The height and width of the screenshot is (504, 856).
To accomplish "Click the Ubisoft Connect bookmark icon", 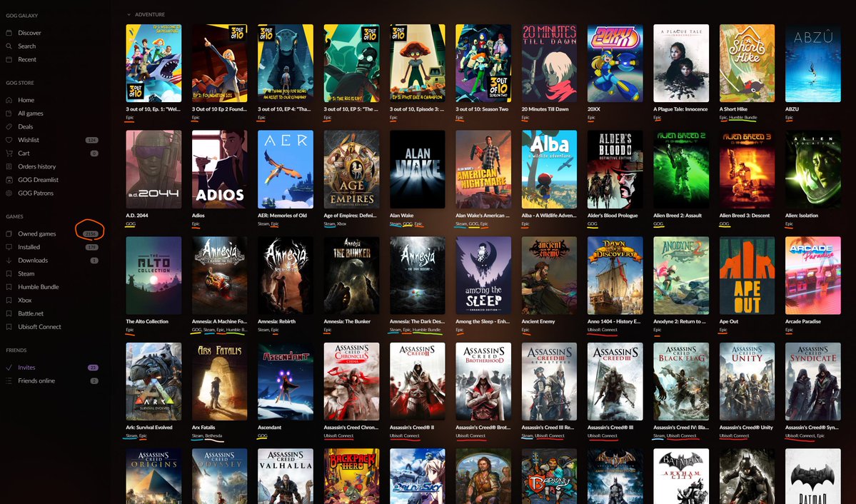I will point(9,326).
